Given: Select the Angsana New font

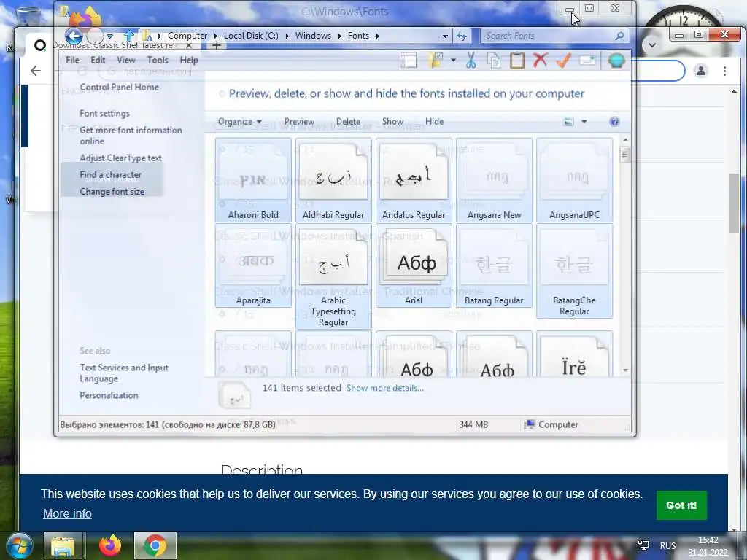Looking at the screenshot, I should pyautogui.click(x=494, y=180).
